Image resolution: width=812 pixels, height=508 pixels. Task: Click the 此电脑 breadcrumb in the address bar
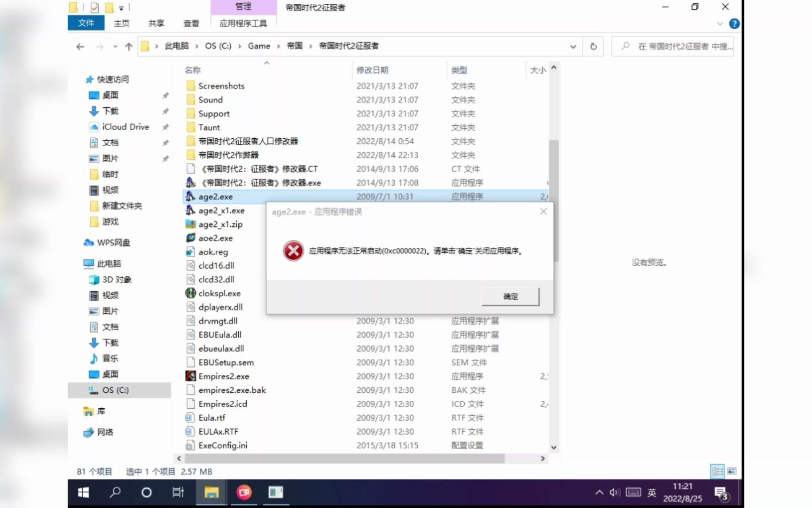[176, 46]
